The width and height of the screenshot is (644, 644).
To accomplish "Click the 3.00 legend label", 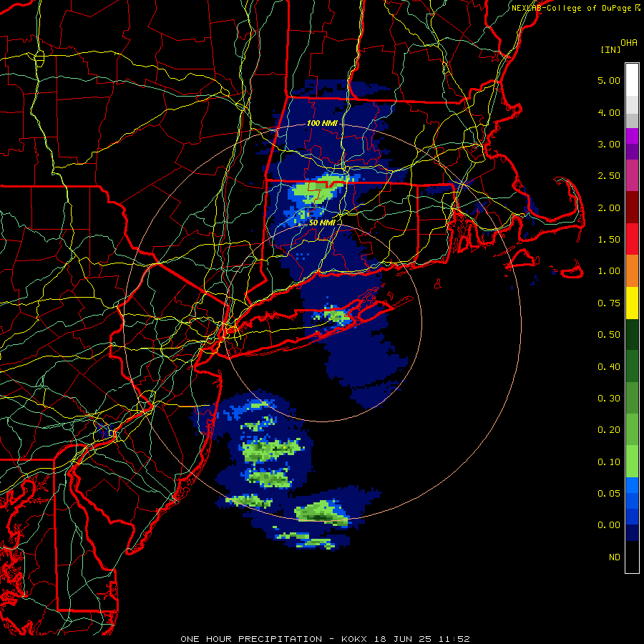I will (x=609, y=144).
